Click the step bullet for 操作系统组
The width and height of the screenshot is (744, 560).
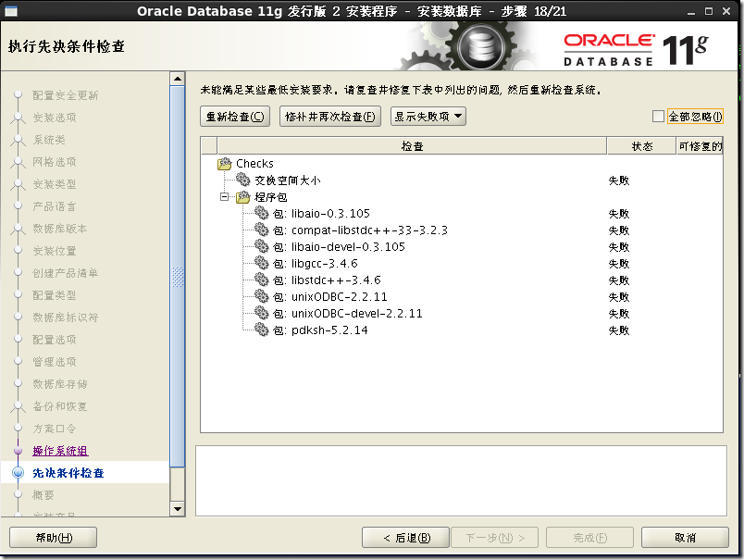18,451
